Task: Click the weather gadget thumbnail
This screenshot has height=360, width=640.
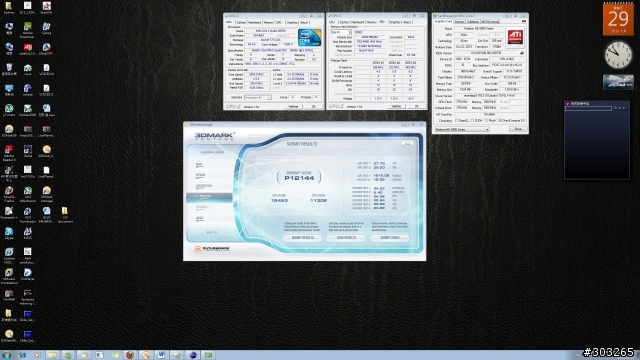Action: (618, 82)
